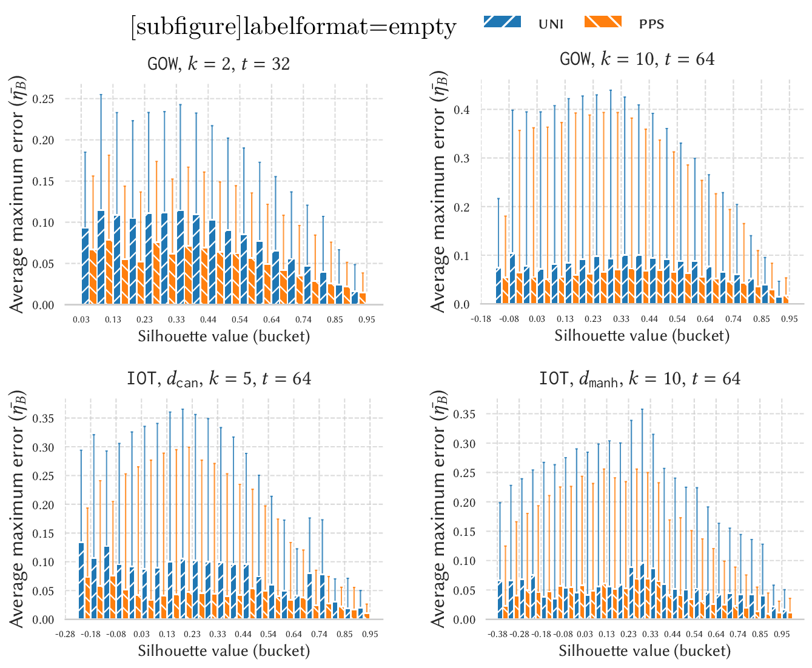Click the 0.95 x-tick in IOT d_can chart

pyautogui.click(x=370, y=634)
